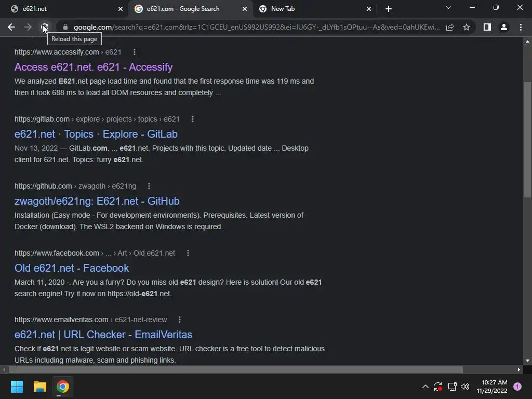Close the Google Search tab
Image resolution: width=532 pixels, height=399 pixels.
tap(245, 9)
